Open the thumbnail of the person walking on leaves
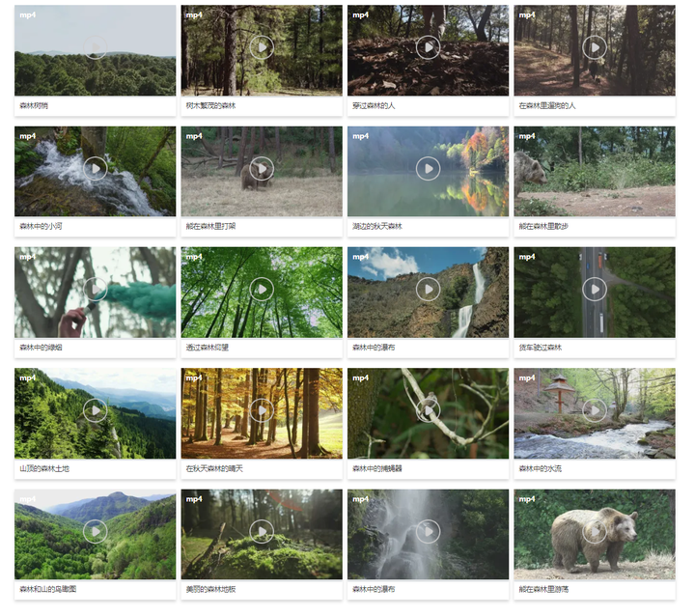This screenshot has width=695, height=616. [429, 50]
